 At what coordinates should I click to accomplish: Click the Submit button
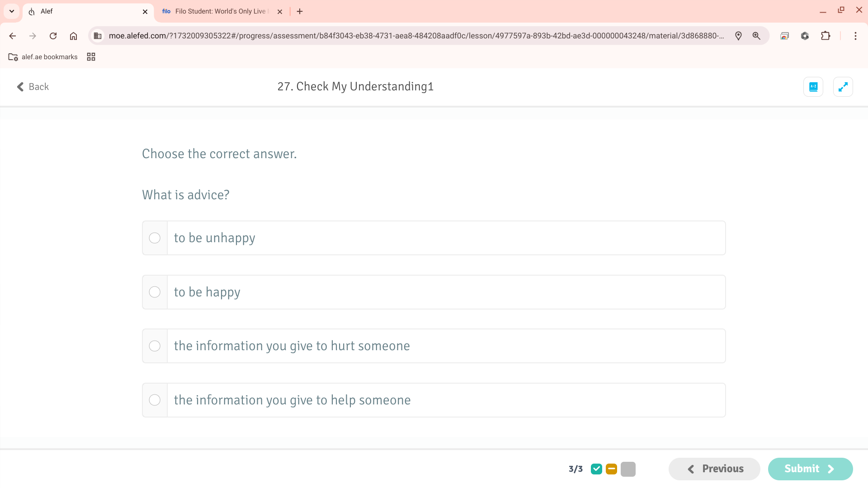810,469
